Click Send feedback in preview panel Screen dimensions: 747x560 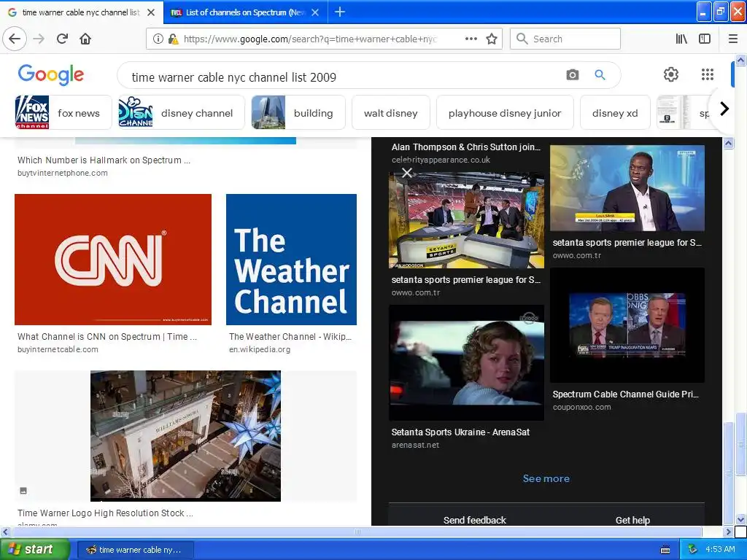tap(474, 520)
